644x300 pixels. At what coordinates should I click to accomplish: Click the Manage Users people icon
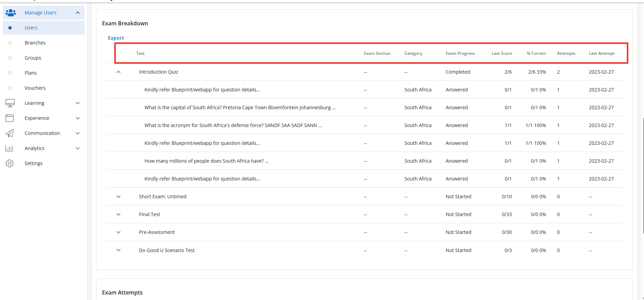click(x=11, y=13)
